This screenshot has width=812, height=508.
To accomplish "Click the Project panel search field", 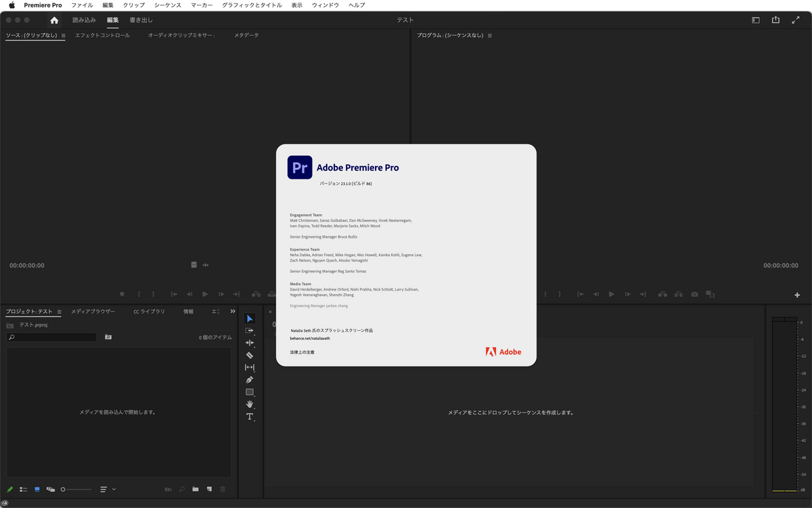I will coord(51,337).
